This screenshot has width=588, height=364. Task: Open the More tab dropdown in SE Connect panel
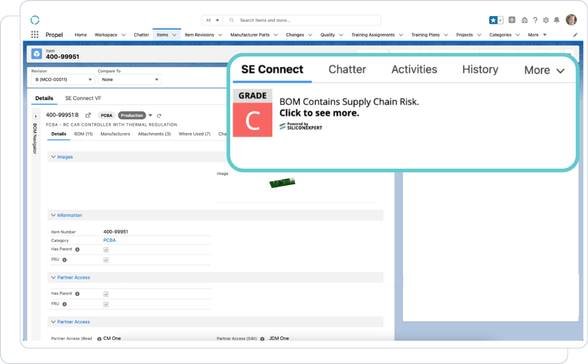click(545, 70)
